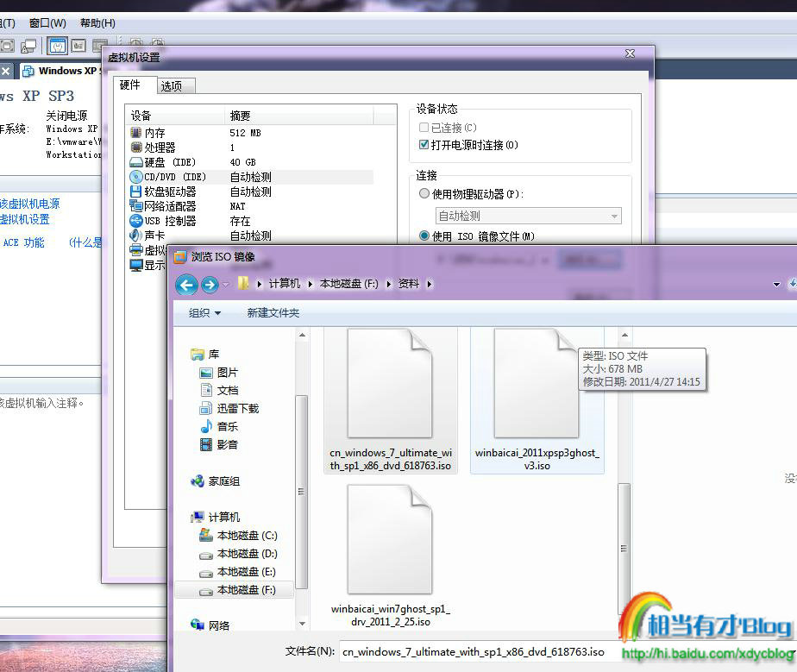Click scroll-down arrow of sidebar scrollbar

pos(302,623)
